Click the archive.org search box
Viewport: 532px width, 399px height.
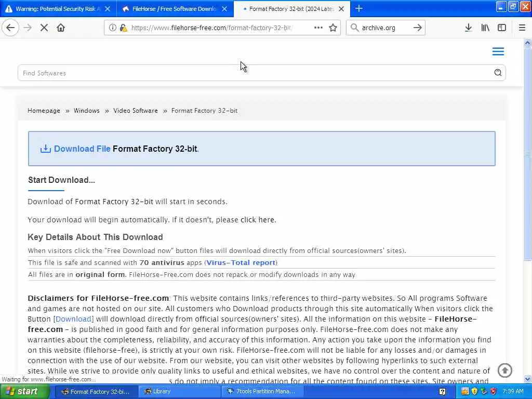tap(385, 28)
